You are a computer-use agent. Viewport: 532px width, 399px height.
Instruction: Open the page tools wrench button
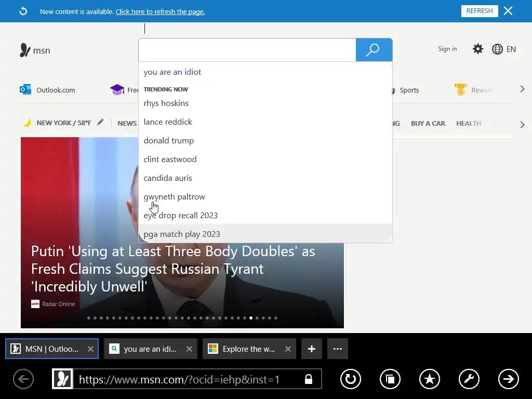tap(469, 379)
